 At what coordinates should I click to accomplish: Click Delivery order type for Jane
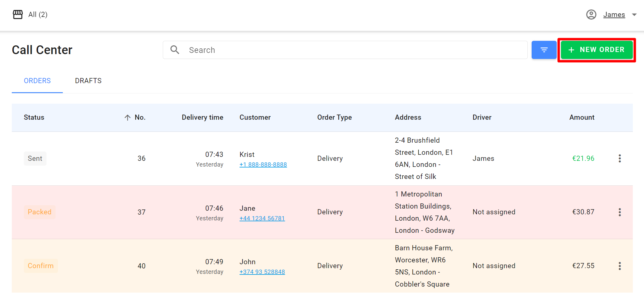330,212
